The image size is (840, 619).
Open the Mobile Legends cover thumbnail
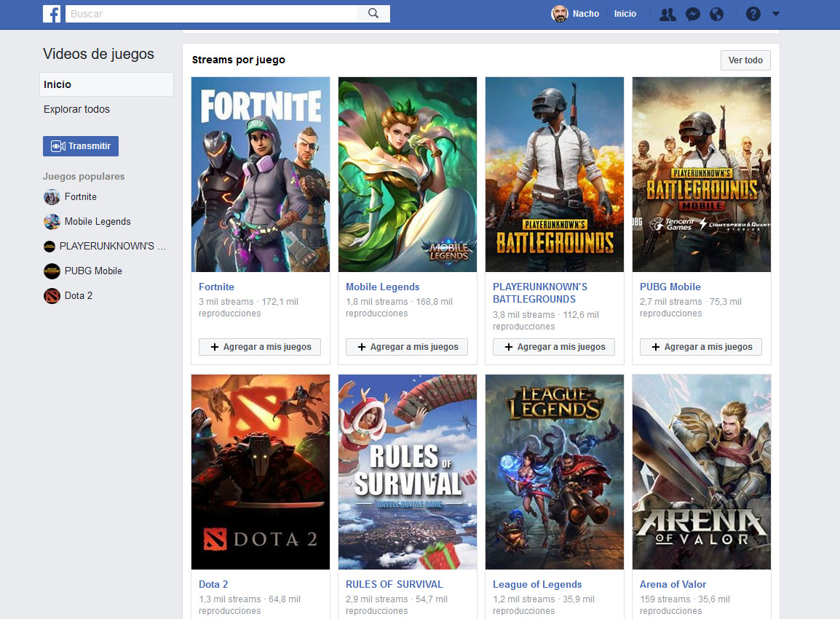(x=407, y=175)
